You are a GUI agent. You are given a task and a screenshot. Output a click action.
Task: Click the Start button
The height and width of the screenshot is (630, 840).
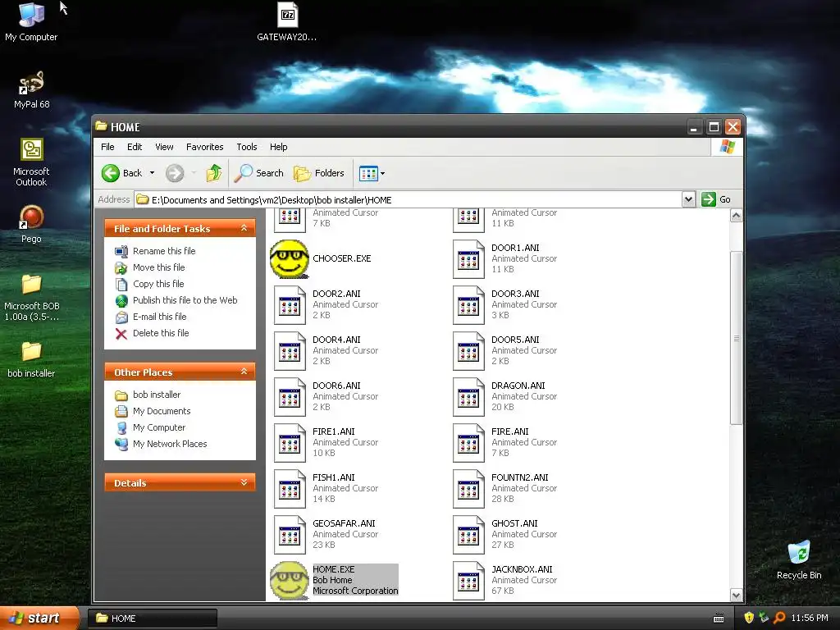pos(39,619)
